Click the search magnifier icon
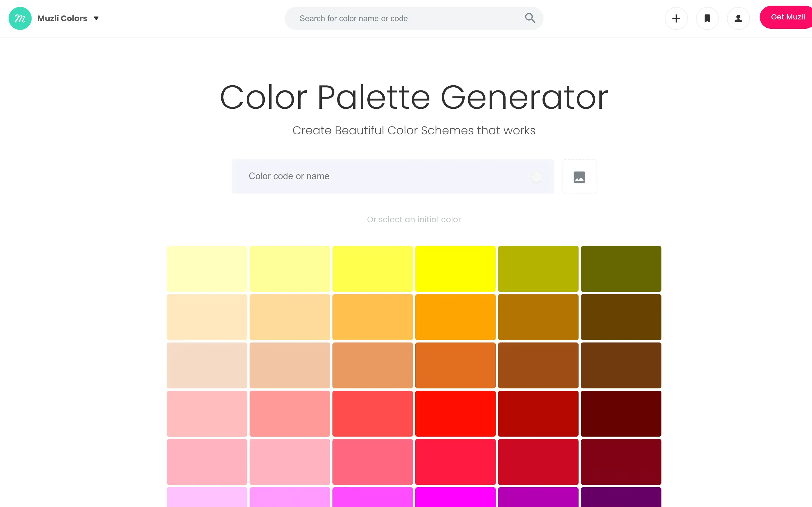Viewport: 812px width, 507px height. coord(530,18)
